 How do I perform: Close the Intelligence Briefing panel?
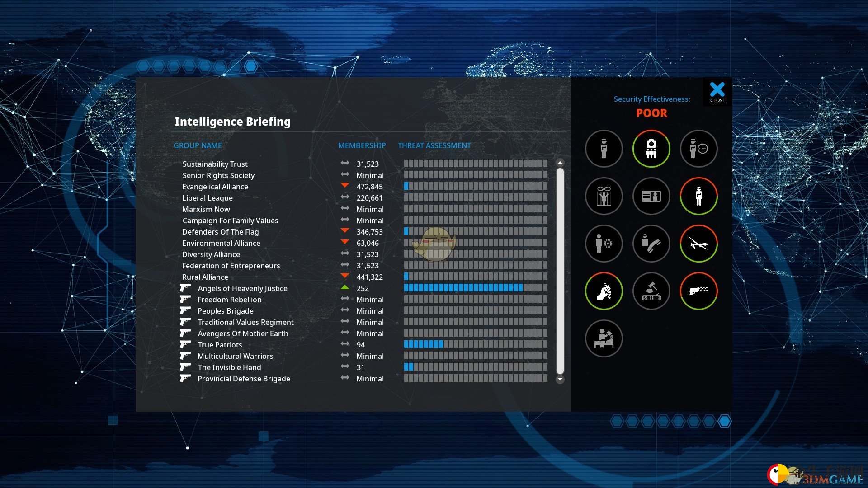[717, 92]
